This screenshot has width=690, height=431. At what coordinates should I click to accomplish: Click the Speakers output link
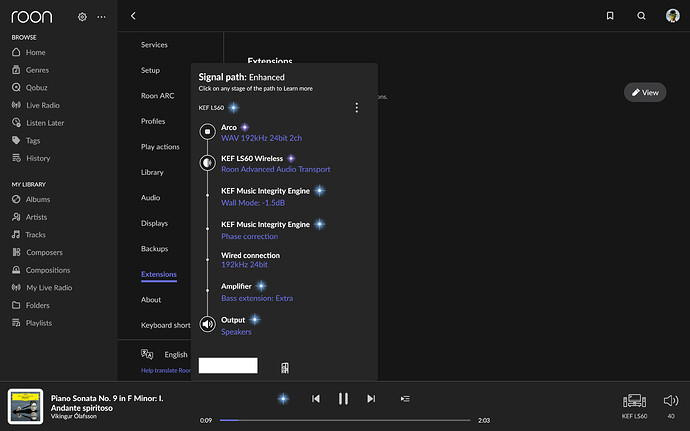236,332
